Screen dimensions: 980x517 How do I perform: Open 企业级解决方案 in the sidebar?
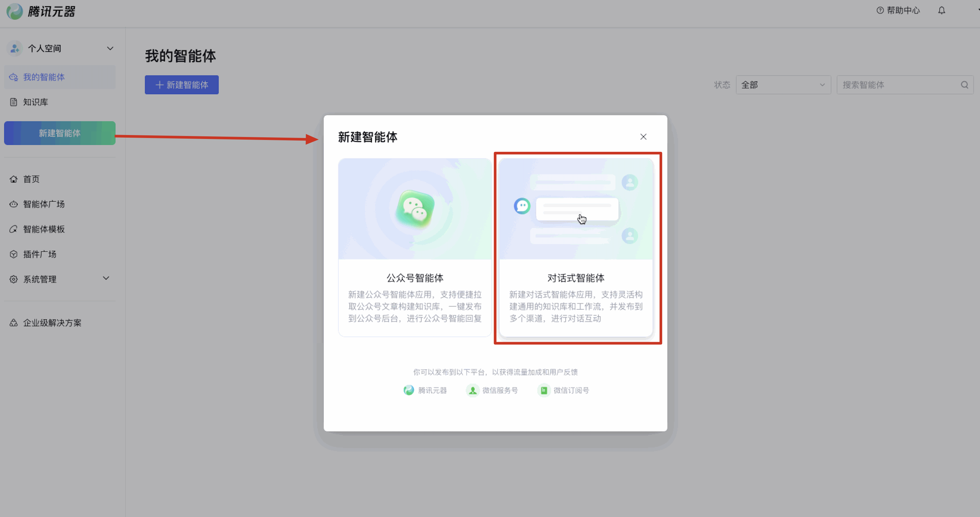[52, 323]
